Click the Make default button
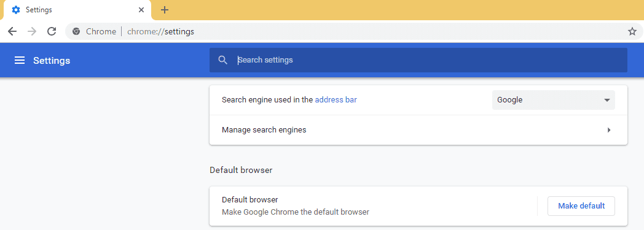This screenshot has height=230, width=644. point(581,206)
